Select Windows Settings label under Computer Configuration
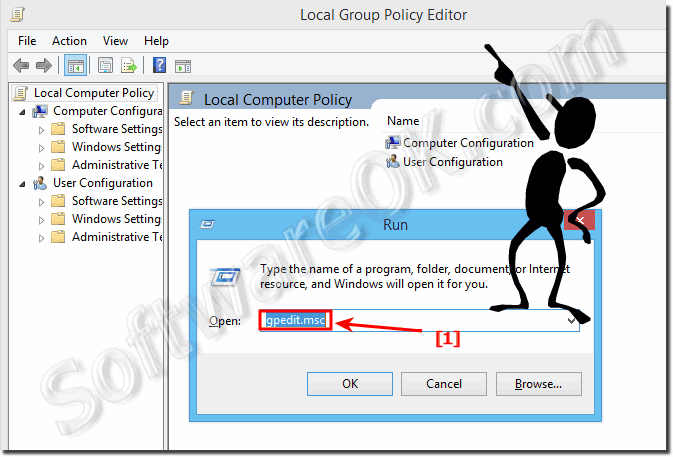The height and width of the screenshot is (457, 673). click(116, 147)
